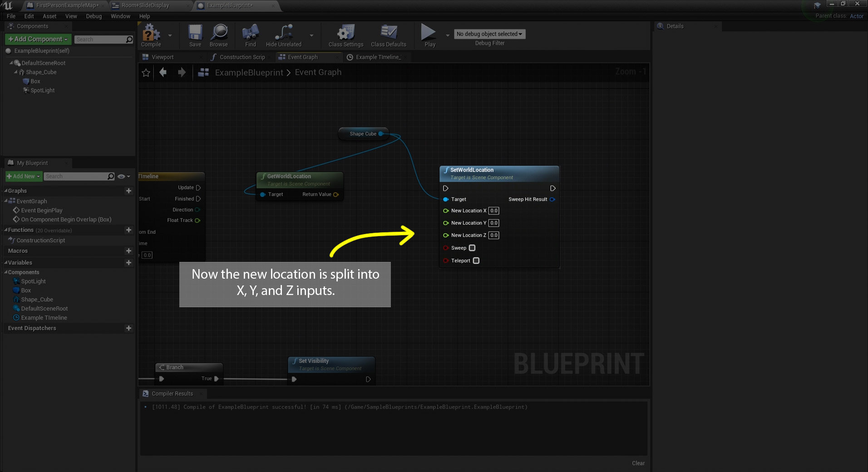Compile the blueprint with the Compile icon

(x=151, y=35)
